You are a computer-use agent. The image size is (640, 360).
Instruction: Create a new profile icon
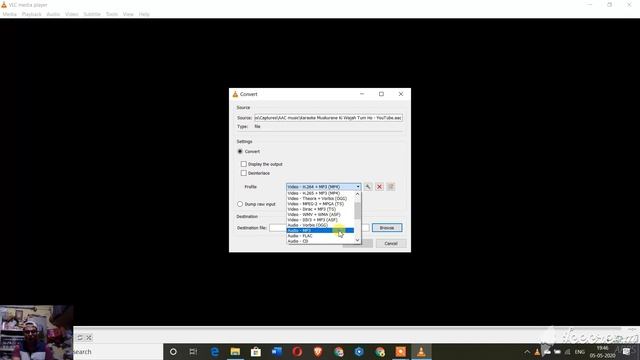(391, 187)
